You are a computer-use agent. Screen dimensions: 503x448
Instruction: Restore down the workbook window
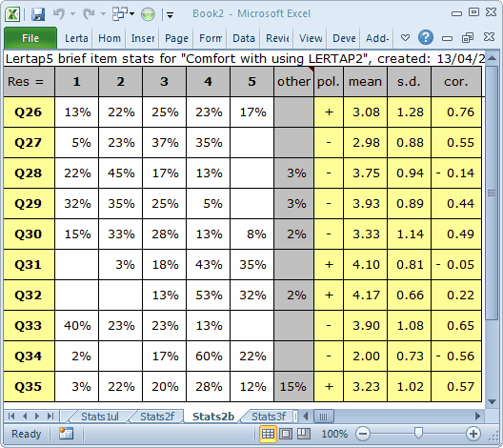(x=468, y=37)
